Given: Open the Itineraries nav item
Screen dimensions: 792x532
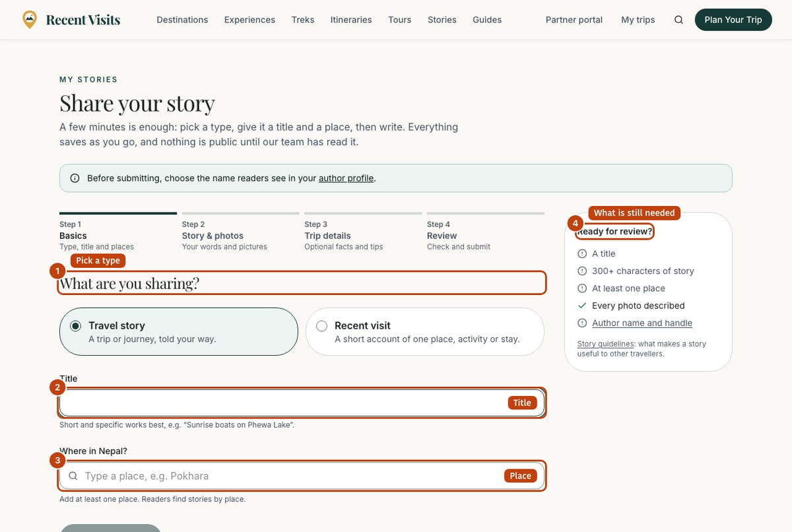Looking at the screenshot, I should [x=351, y=20].
